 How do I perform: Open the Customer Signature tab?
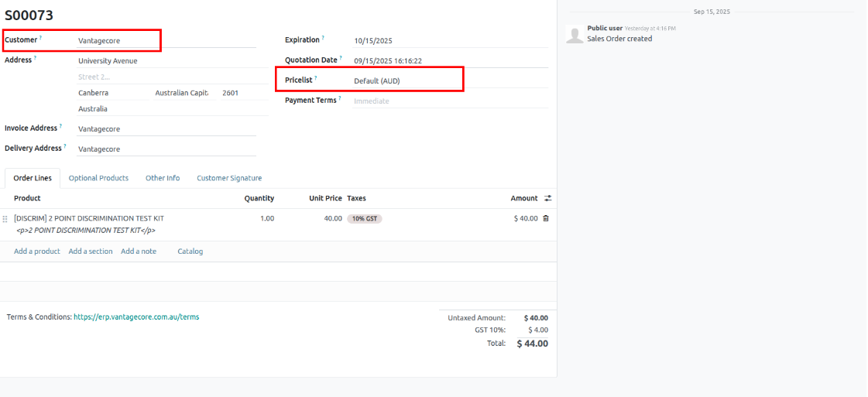pyautogui.click(x=229, y=178)
